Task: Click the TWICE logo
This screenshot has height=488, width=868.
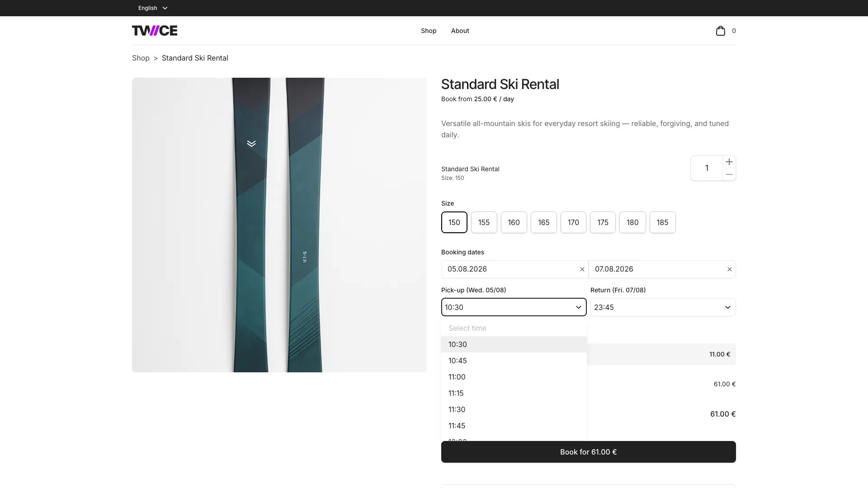Action: click(155, 31)
